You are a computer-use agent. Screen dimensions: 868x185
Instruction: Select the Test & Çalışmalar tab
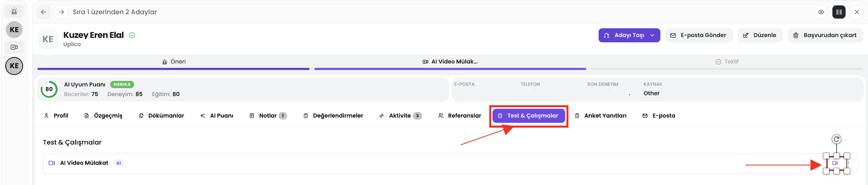tap(528, 116)
